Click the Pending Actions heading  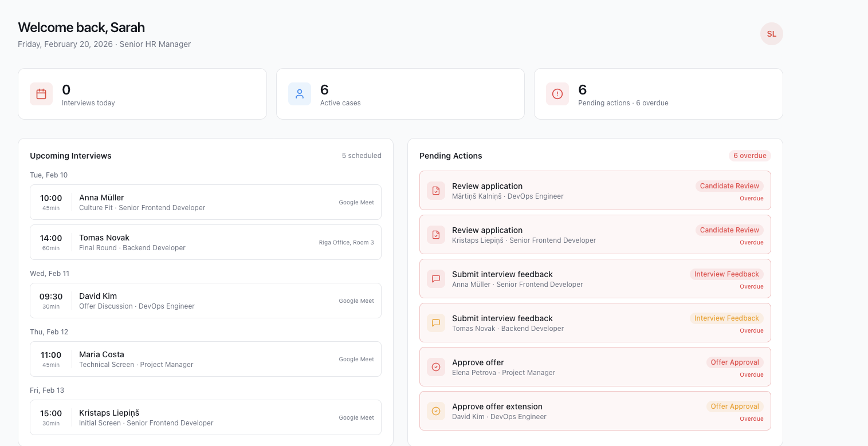click(x=451, y=156)
